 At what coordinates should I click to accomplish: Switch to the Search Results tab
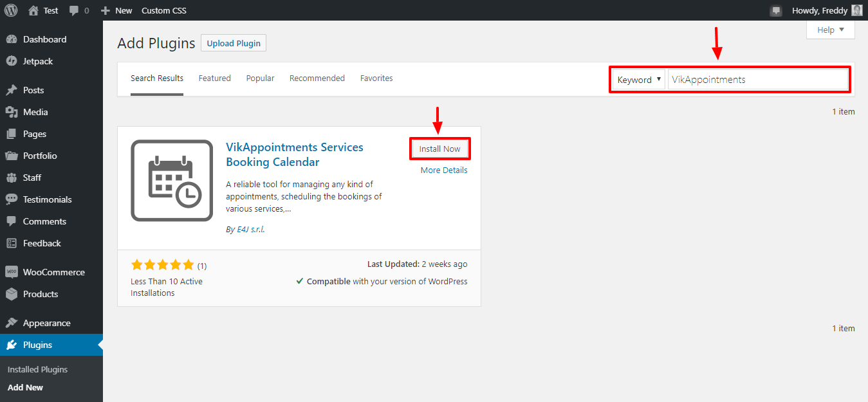(157, 78)
